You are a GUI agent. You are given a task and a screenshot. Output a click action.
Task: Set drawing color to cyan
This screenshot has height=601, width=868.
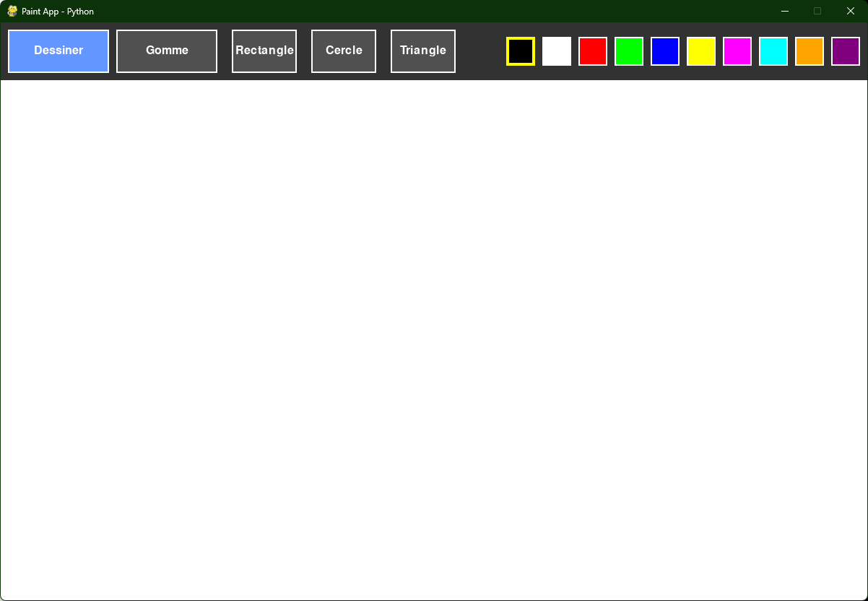pos(773,51)
